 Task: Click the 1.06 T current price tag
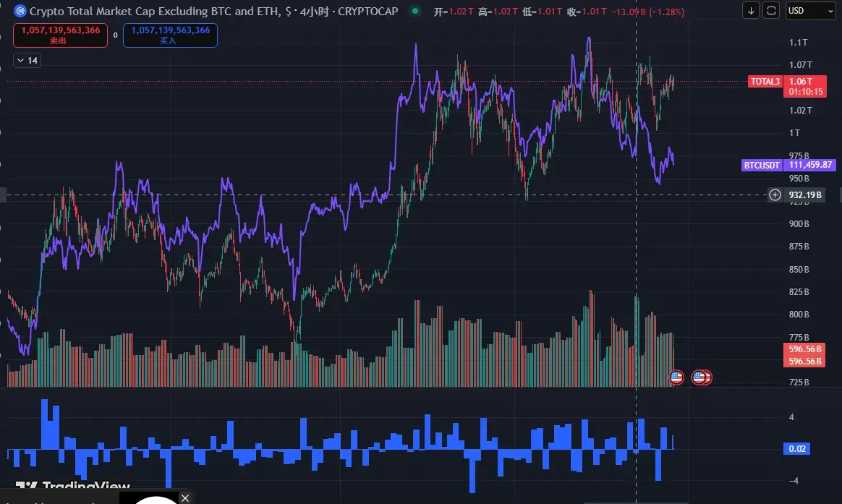coord(800,82)
